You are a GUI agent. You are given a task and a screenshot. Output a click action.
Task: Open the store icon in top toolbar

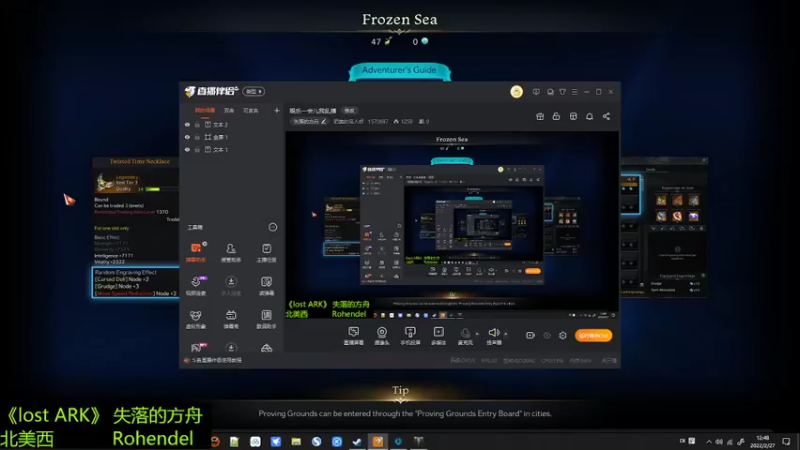(573, 116)
